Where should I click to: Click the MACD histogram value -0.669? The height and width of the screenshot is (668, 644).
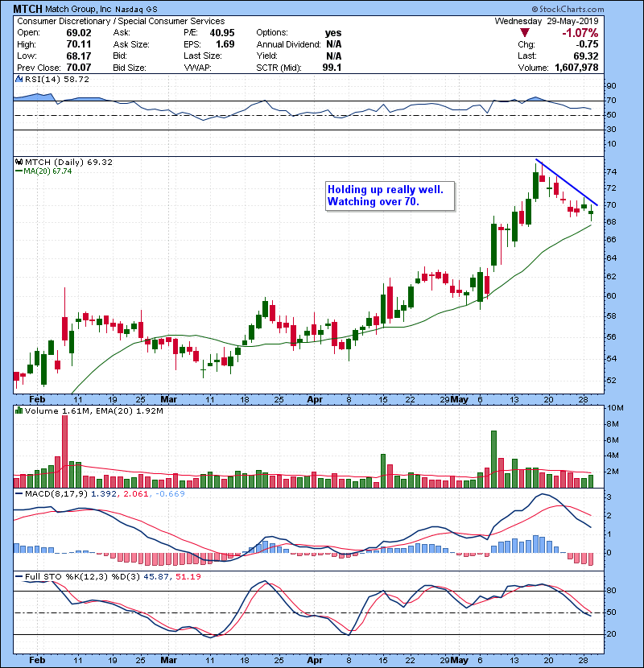[170, 494]
